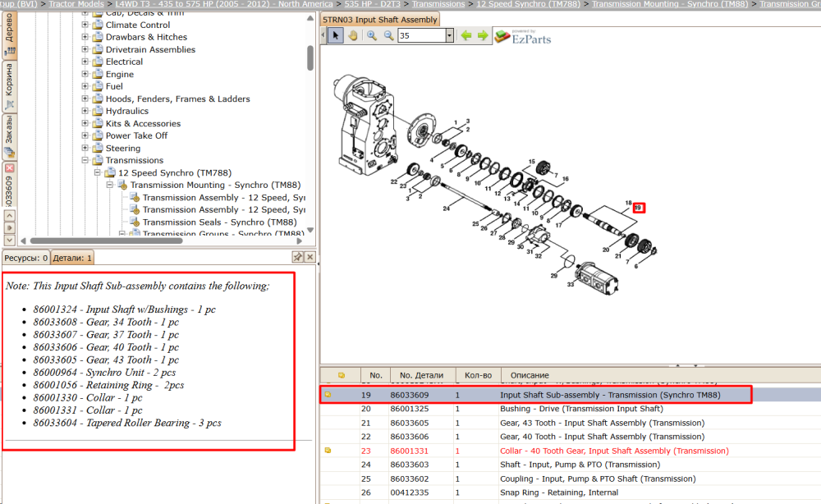Expand the Drawbars & Hitches node
Image resolution: width=821 pixels, height=504 pixels.
pyautogui.click(x=85, y=37)
